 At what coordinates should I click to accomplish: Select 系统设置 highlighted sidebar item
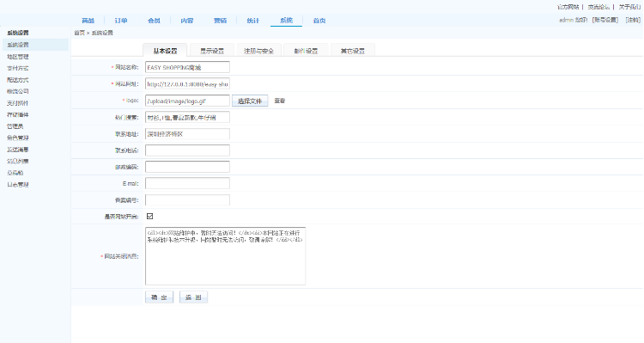[x=35, y=45]
